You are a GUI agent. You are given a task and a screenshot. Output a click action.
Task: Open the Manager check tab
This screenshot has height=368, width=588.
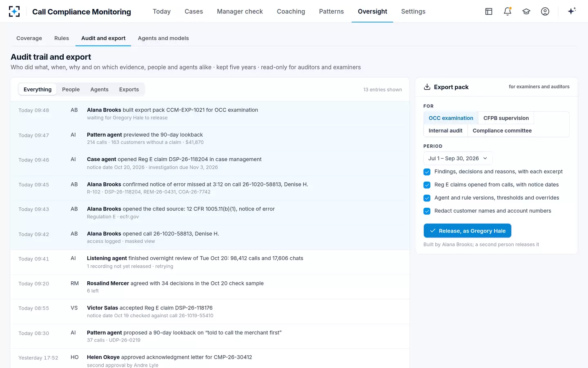[x=240, y=11]
